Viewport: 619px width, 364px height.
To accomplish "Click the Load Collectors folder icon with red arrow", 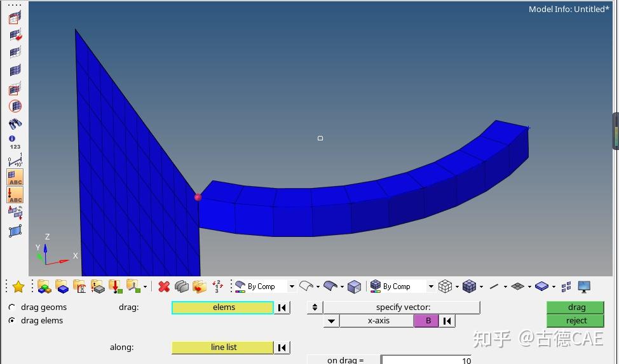I will click(x=115, y=286).
